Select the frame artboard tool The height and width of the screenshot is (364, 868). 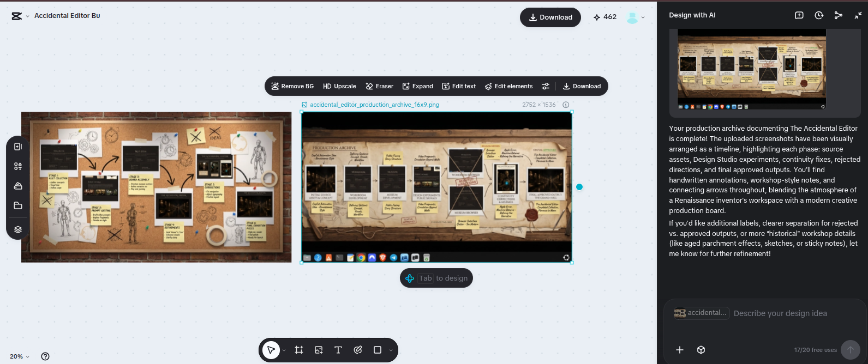coord(299,350)
